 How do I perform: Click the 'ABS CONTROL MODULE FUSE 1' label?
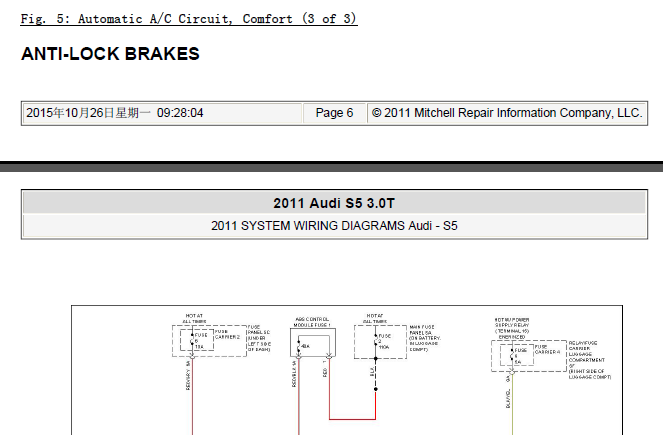tap(312, 322)
